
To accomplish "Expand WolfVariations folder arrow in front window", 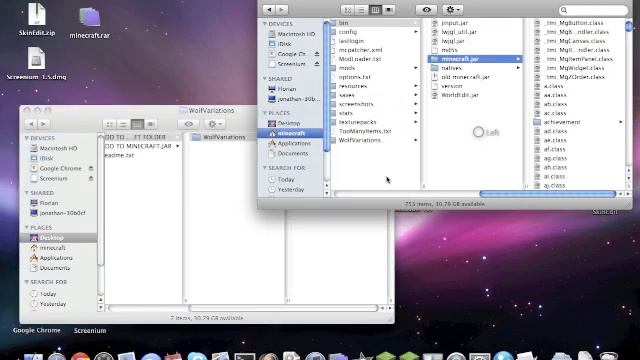I will [416, 140].
